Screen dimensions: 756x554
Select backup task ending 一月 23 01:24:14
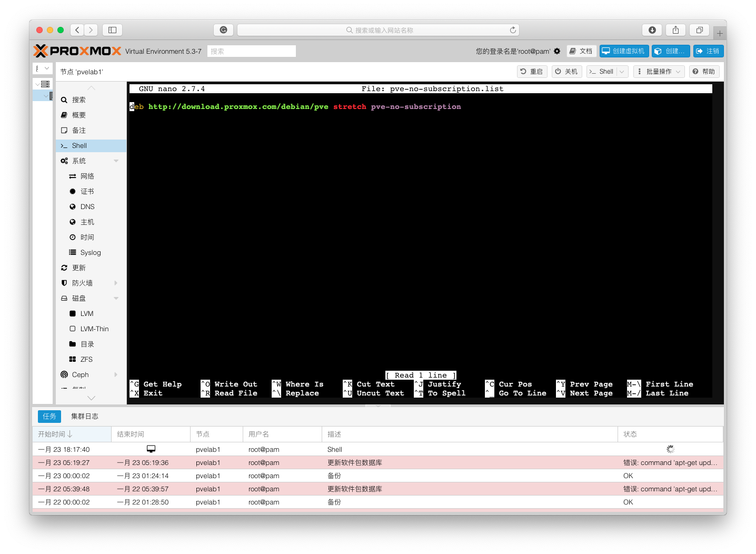click(377, 476)
